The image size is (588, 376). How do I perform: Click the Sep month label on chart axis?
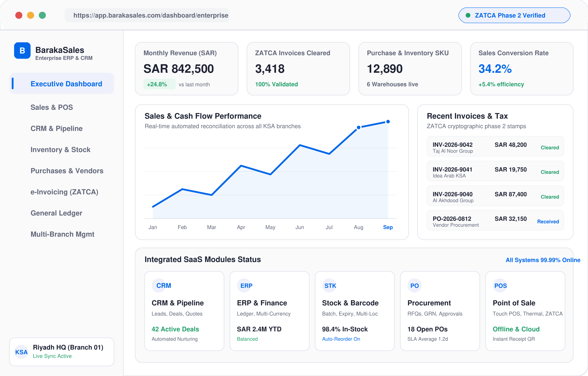coord(388,227)
